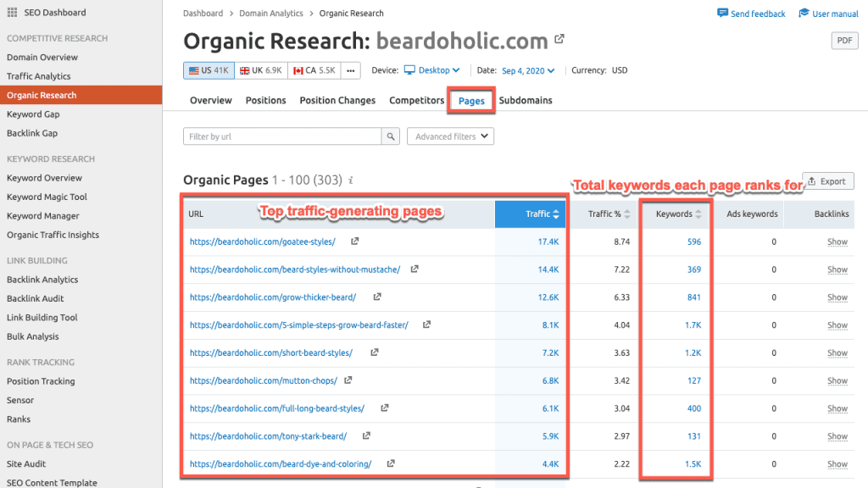
Task: Open external link icon next to beardoholic.com title
Action: tap(559, 39)
